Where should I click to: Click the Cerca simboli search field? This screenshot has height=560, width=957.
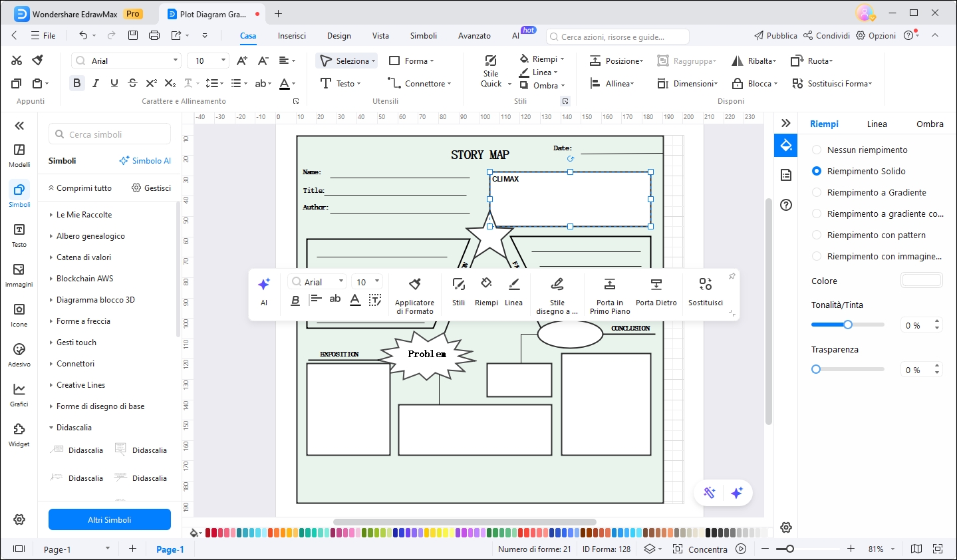[110, 134]
